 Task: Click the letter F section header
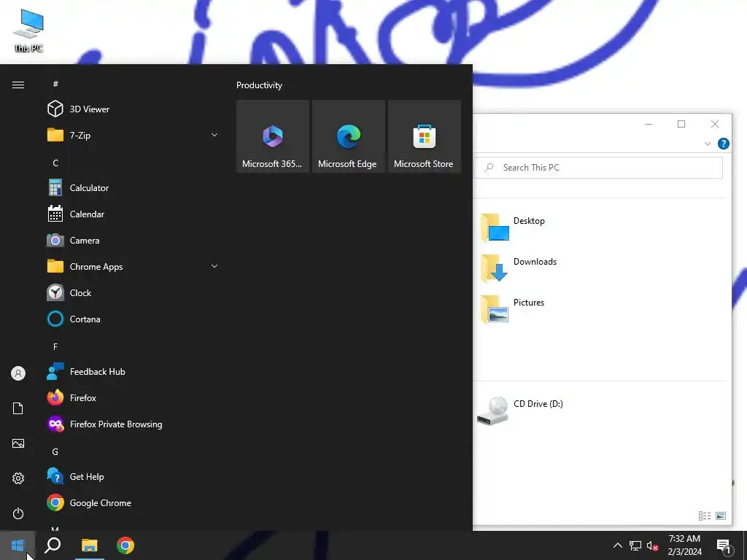coord(55,346)
